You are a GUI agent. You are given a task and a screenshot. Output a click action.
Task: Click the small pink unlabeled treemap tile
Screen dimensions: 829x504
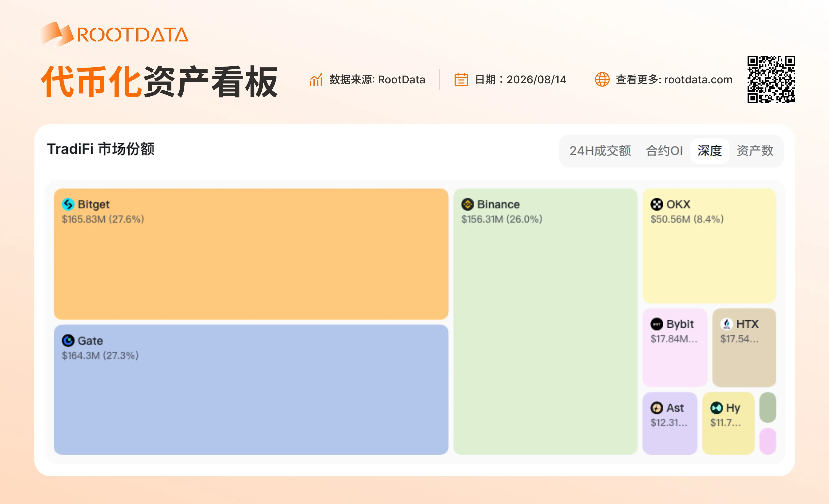(x=768, y=441)
